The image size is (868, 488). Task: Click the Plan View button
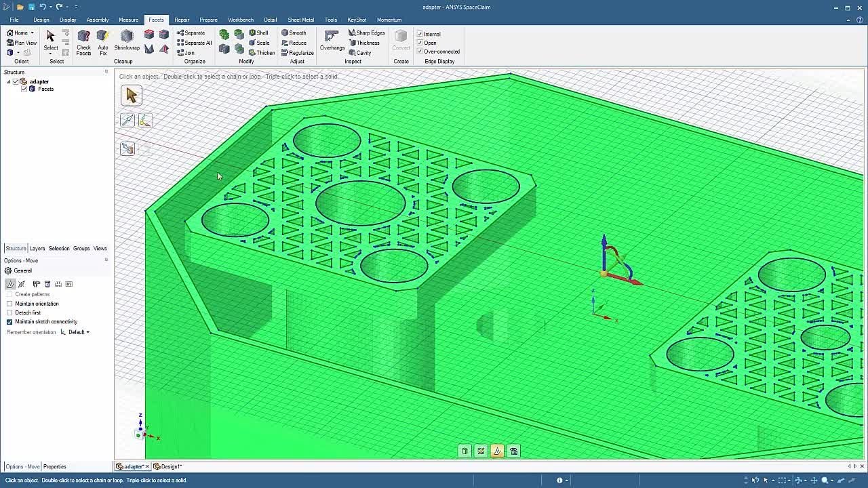pyautogui.click(x=21, y=43)
